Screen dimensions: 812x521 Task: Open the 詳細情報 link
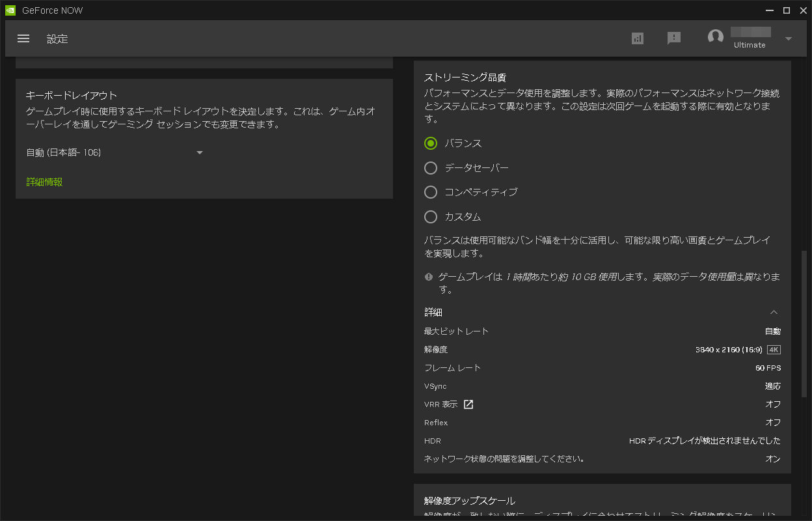pos(44,182)
